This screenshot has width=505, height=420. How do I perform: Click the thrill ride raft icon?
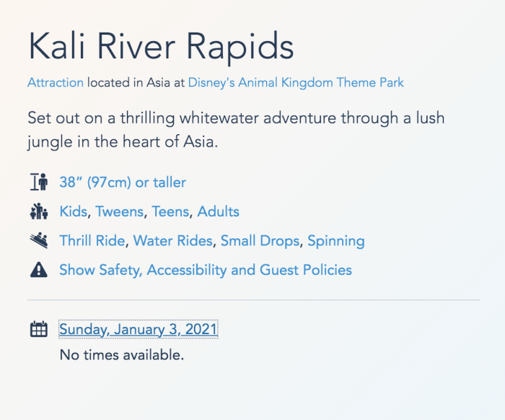(39, 240)
